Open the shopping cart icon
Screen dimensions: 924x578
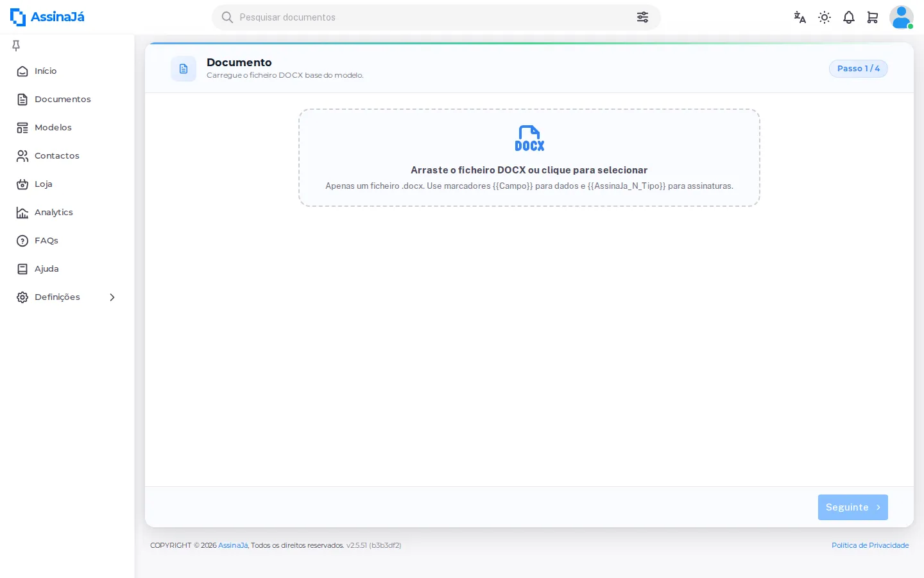[x=873, y=17]
